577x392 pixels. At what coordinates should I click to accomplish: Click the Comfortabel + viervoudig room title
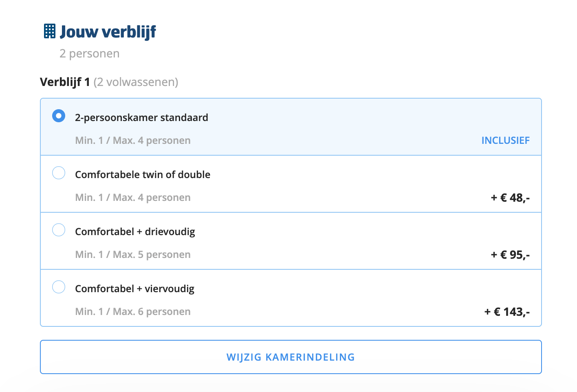pos(134,289)
